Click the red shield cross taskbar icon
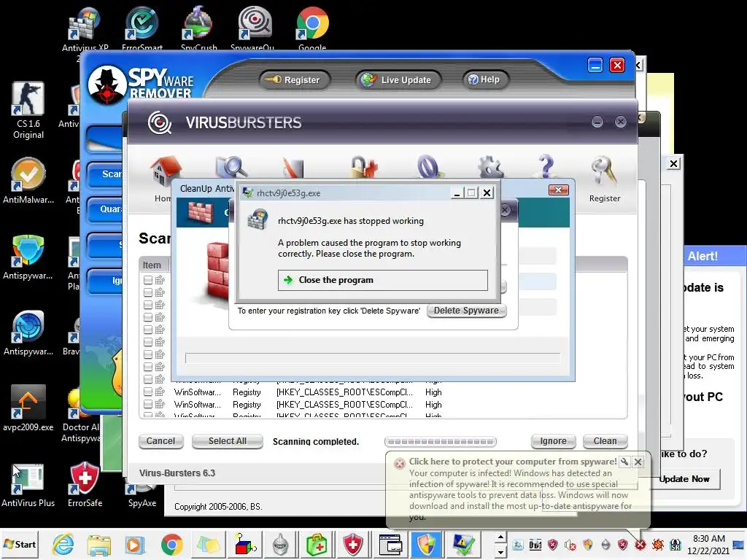The width and height of the screenshot is (747, 560). [352, 545]
